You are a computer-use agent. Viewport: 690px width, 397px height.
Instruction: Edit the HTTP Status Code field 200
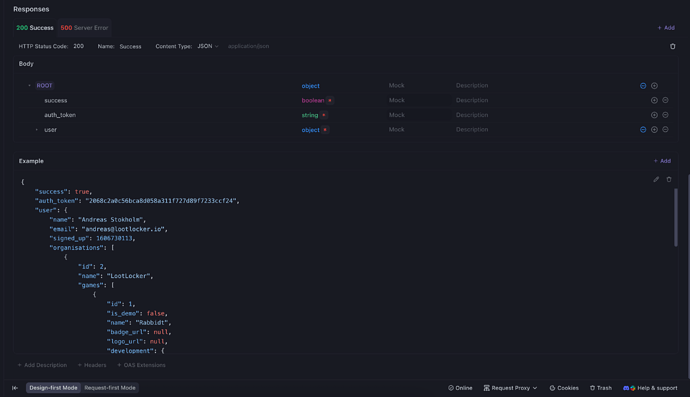tap(79, 46)
